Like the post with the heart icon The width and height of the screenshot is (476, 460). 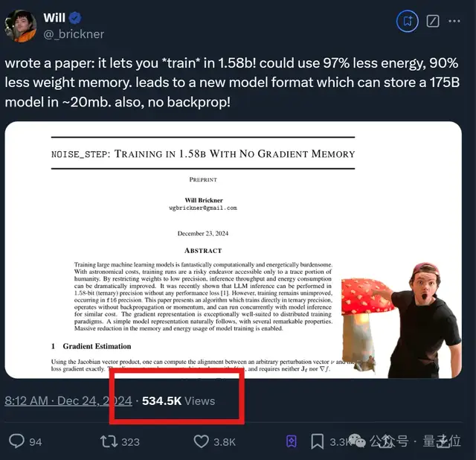(x=202, y=441)
